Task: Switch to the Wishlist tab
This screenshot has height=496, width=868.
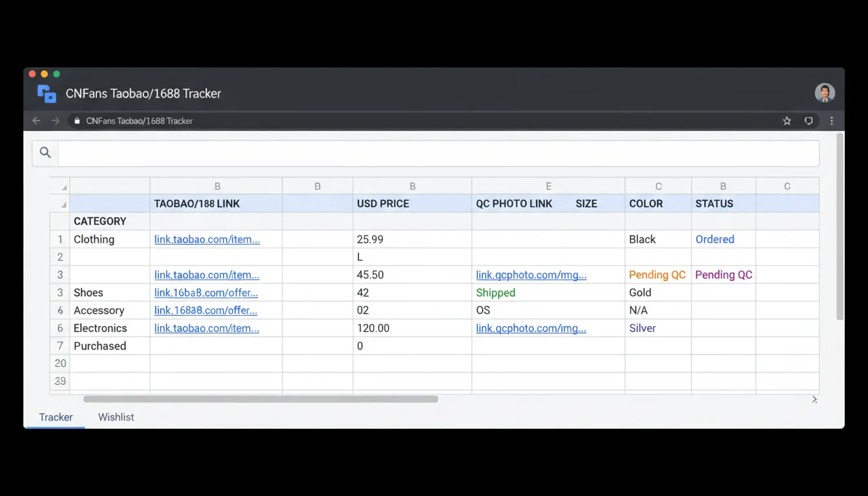Action: pos(116,417)
